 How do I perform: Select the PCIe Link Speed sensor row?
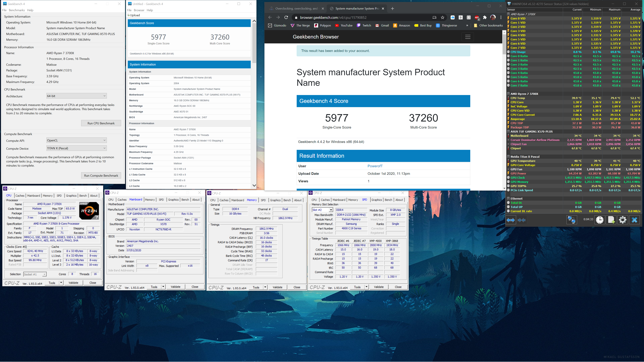pyautogui.click(x=574, y=190)
